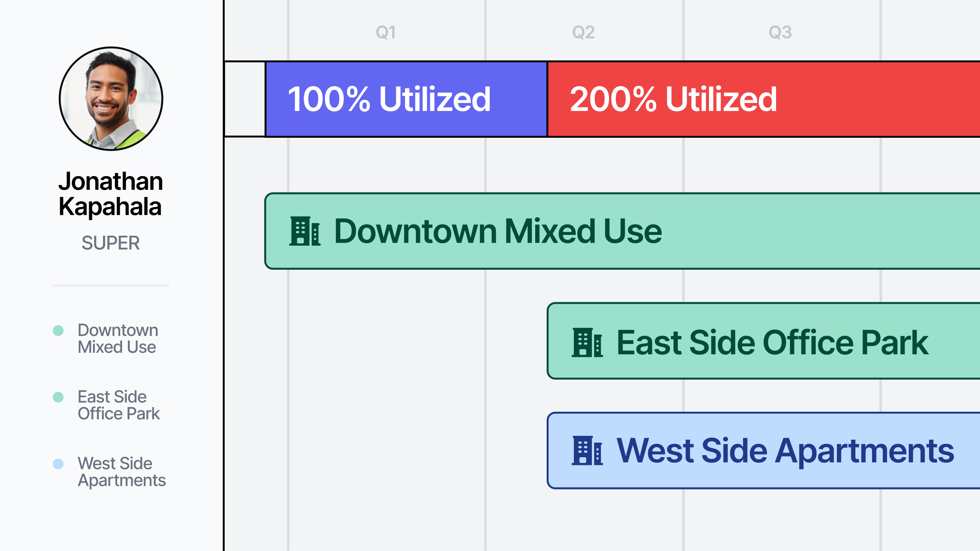The height and width of the screenshot is (551, 980).
Task: Click East Side Office Park in sidebar legend
Action: pyautogui.click(x=119, y=405)
